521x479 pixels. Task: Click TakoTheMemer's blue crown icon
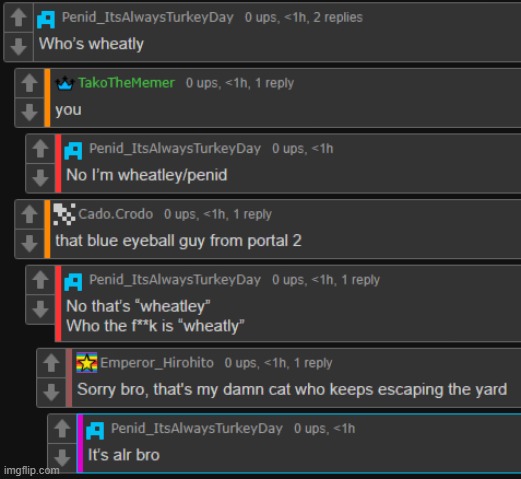[65, 83]
